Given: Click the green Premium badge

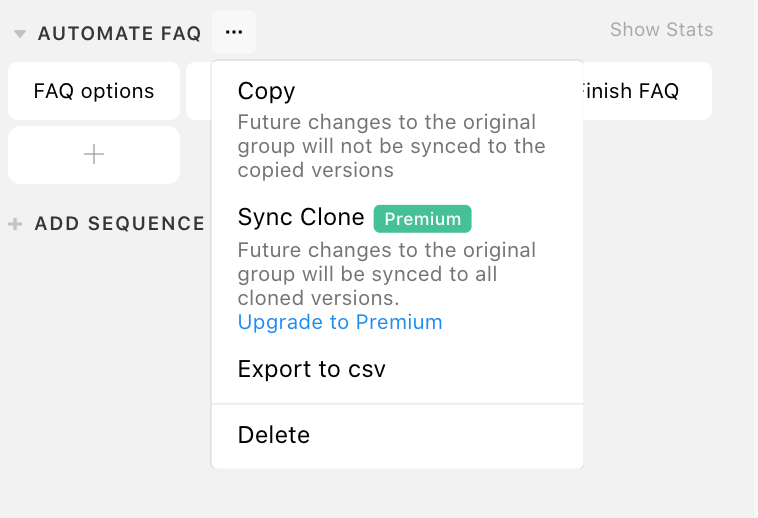Looking at the screenshot, I should pyautogui.click(x=423, y=219).
